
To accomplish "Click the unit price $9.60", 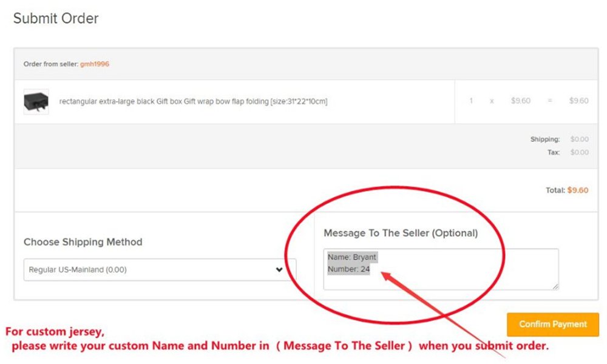I will click(521, 101).
